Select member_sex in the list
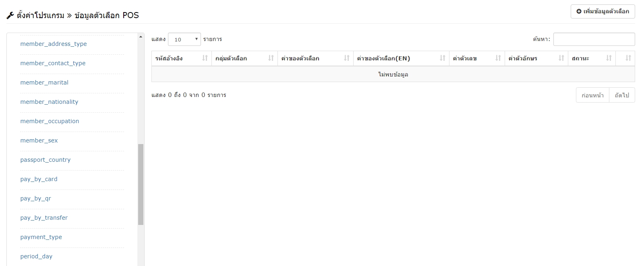 coord(39,140)
